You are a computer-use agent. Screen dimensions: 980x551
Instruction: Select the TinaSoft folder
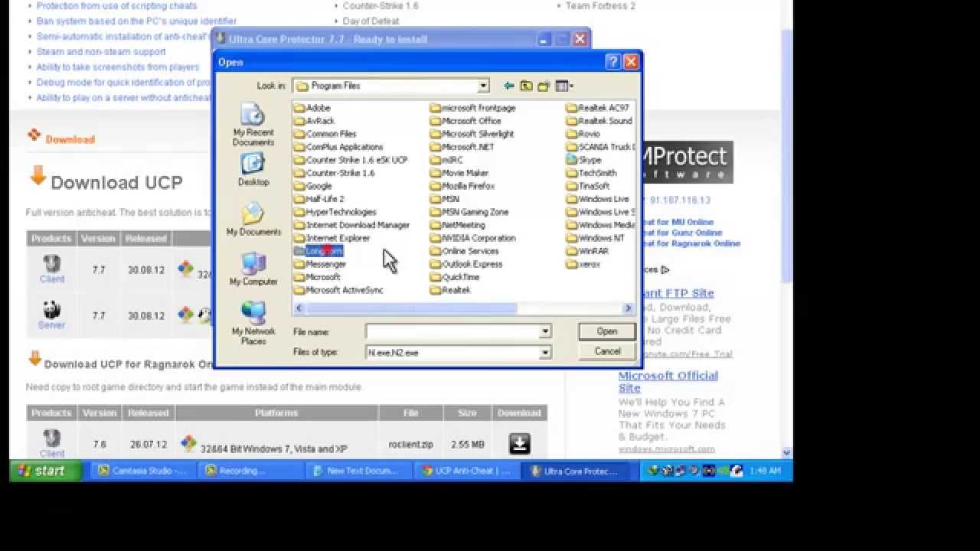[589, 186]
